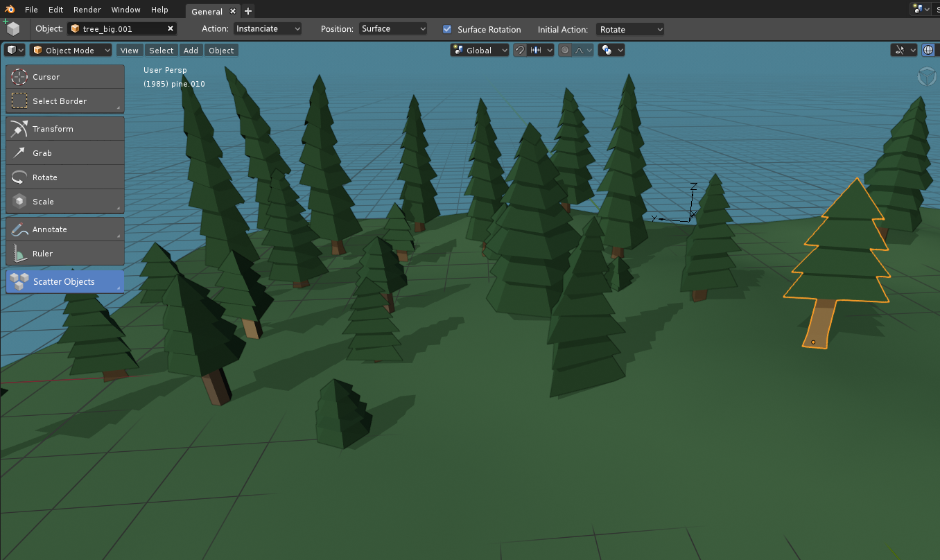Image resolution: width=940 pixels, height=560 pixels.
Task: Click the viewport Object menu button
Action: tap(222, 51)
